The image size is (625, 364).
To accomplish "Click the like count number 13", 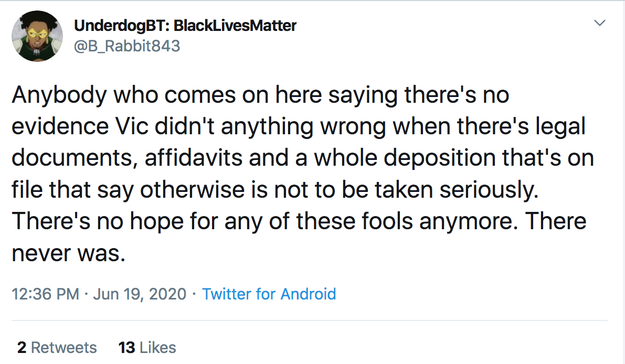I will pos(127,347).
